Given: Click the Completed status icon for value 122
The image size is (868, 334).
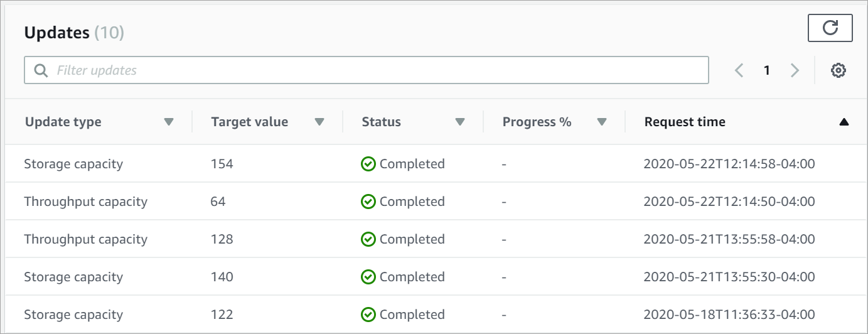Looking at the screenshot, I should [368, 315].
